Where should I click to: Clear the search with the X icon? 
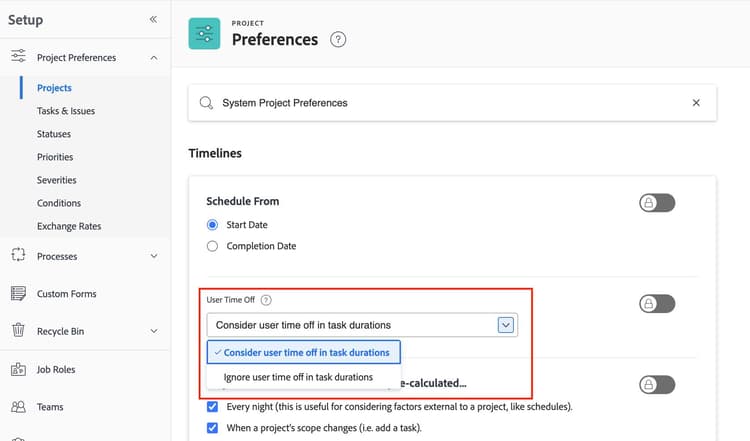click(696, 103)
